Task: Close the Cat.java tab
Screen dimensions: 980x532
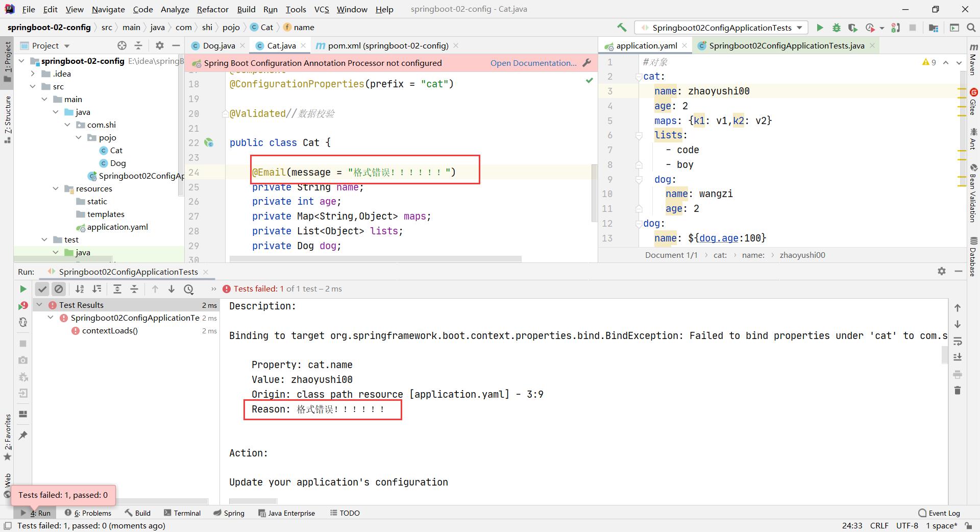Action: pyautogui.click(x=303, y=45)
